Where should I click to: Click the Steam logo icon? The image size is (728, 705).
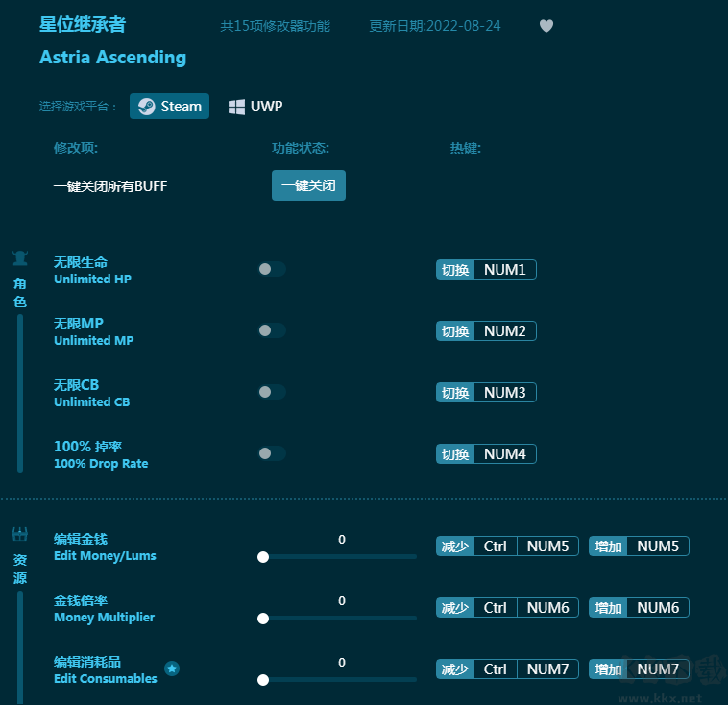146,107
